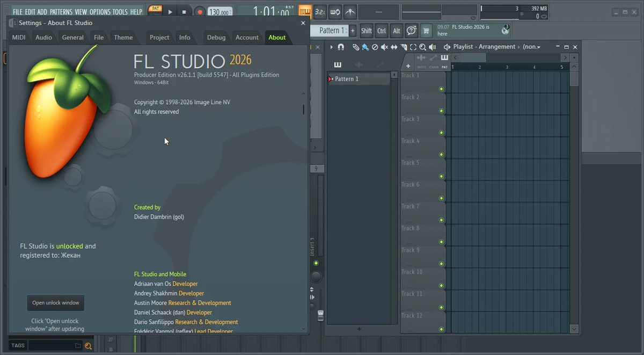Toggle NOTE audio-clip filter in Playlist header
This screenshot has height=355, width=644.
pos(421,60)
